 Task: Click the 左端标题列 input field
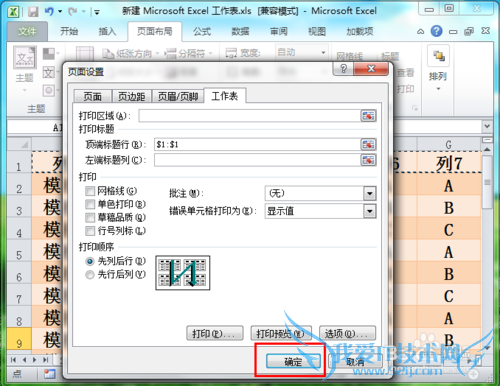pyautogui.click(x=257, y=160)
